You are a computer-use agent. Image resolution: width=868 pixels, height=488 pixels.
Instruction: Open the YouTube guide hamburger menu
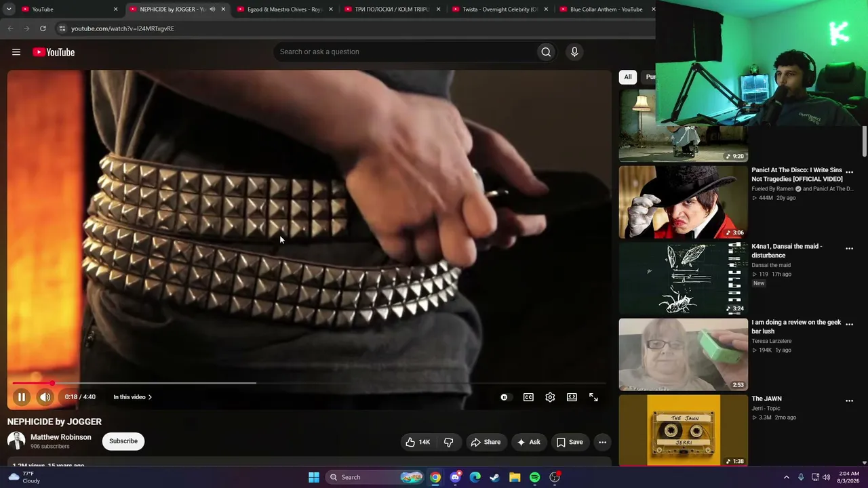pos(16,52)
